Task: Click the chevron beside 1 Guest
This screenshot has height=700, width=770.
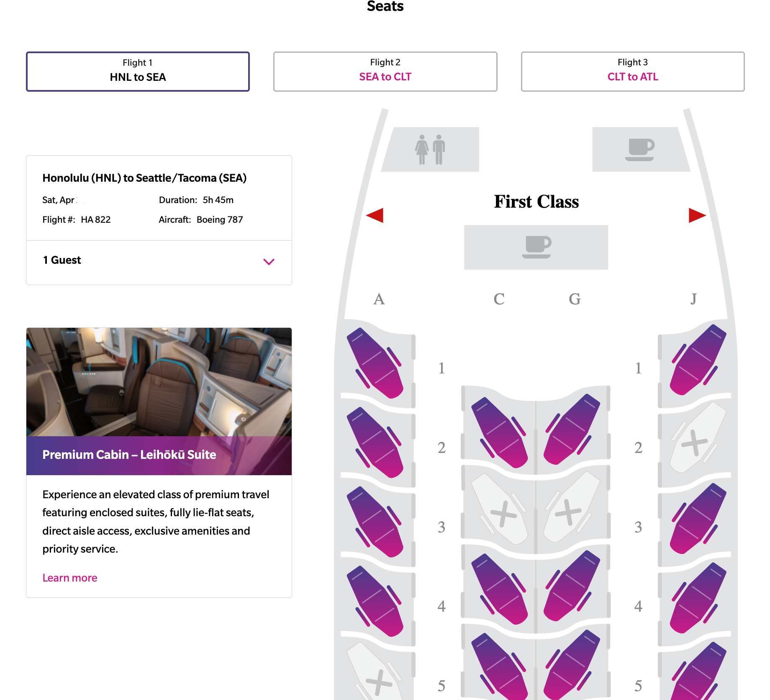Action: click(269, 262)
